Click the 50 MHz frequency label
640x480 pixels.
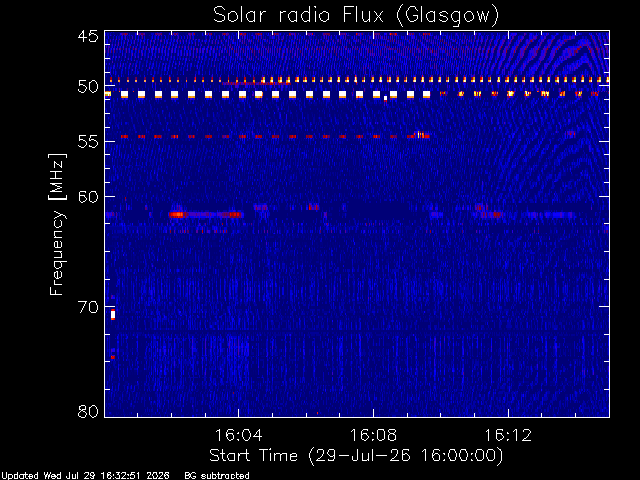(x=88, y=87)
